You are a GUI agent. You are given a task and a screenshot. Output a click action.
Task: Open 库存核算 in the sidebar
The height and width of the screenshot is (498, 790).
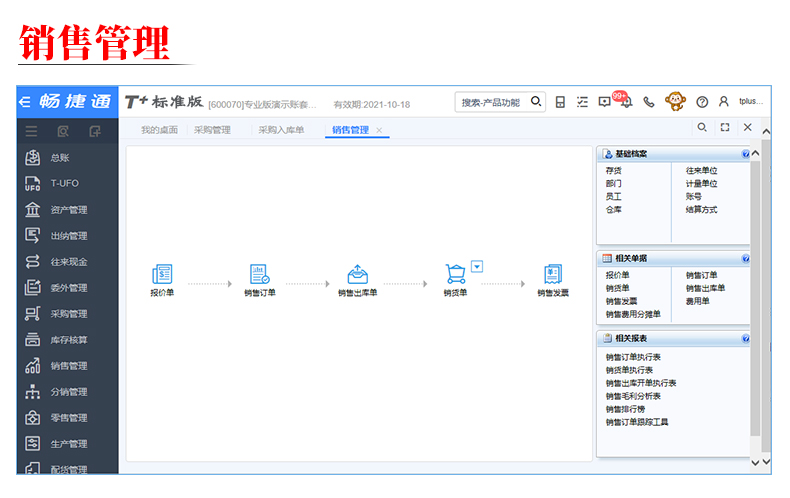68,340
